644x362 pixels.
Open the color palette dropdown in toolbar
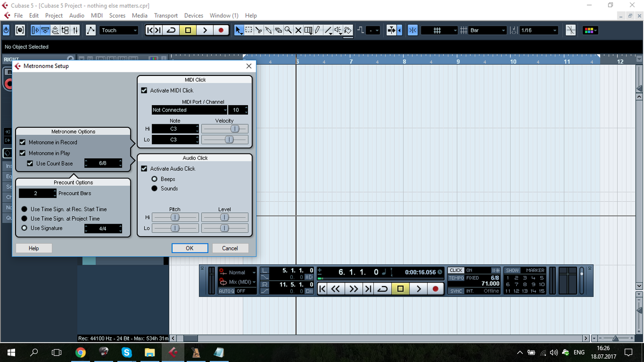(590, 30)
